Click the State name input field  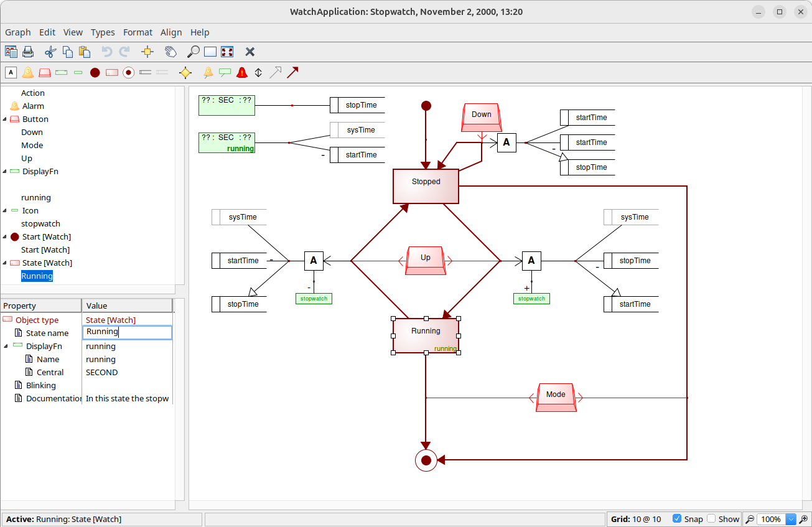click(x=128, y=333)
